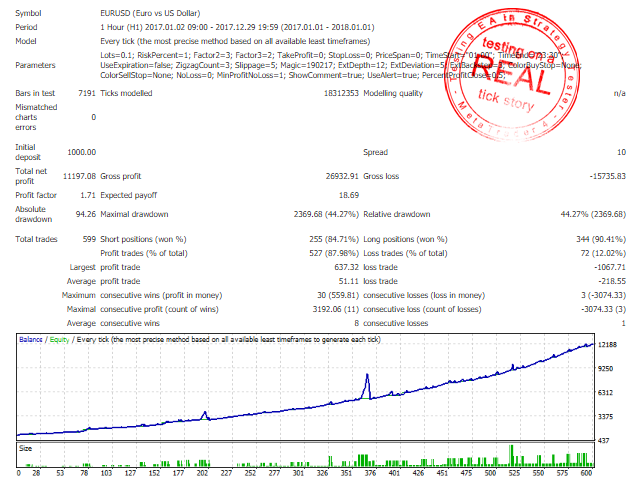Click the Modelling quality value 'n/a'
Image resolution: width=640 pixels, height=480 pixels.
coord(620,93)
